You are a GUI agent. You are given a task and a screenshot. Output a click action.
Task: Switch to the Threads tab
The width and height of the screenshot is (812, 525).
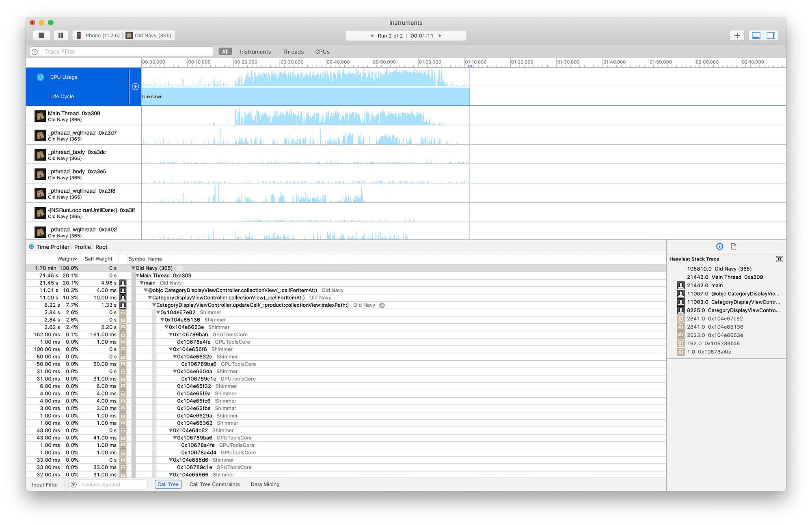click(293, 52)
